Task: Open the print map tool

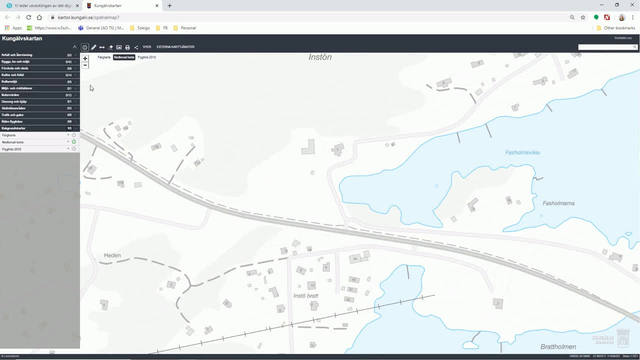Action: (x=127, y=47)
